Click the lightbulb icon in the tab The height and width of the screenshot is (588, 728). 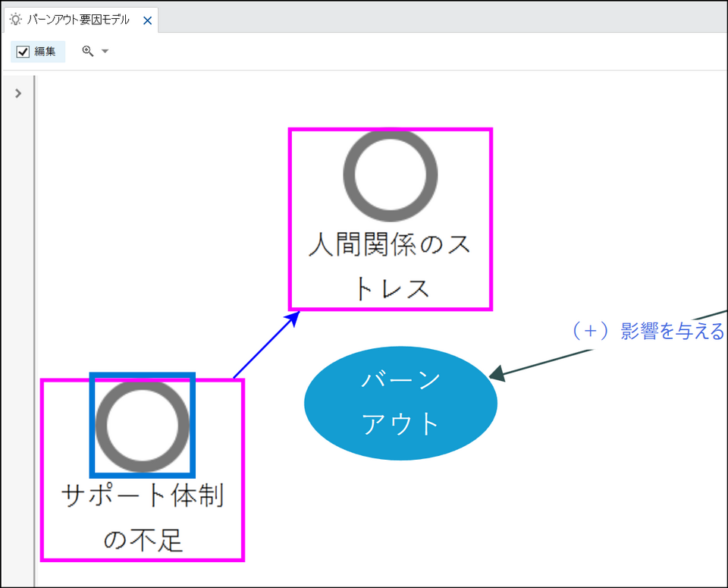point(15,20)
